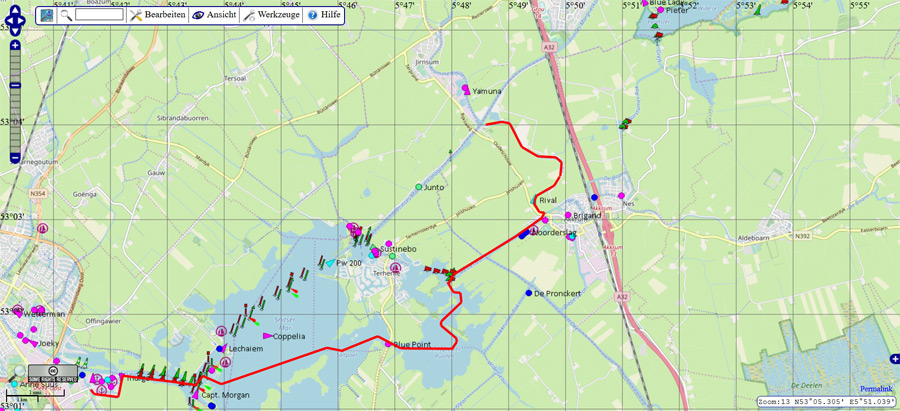This screenshot has height=411, width=900.
Task: Zoom out with the bottom minus button
Action: click(x=15, y=157)
